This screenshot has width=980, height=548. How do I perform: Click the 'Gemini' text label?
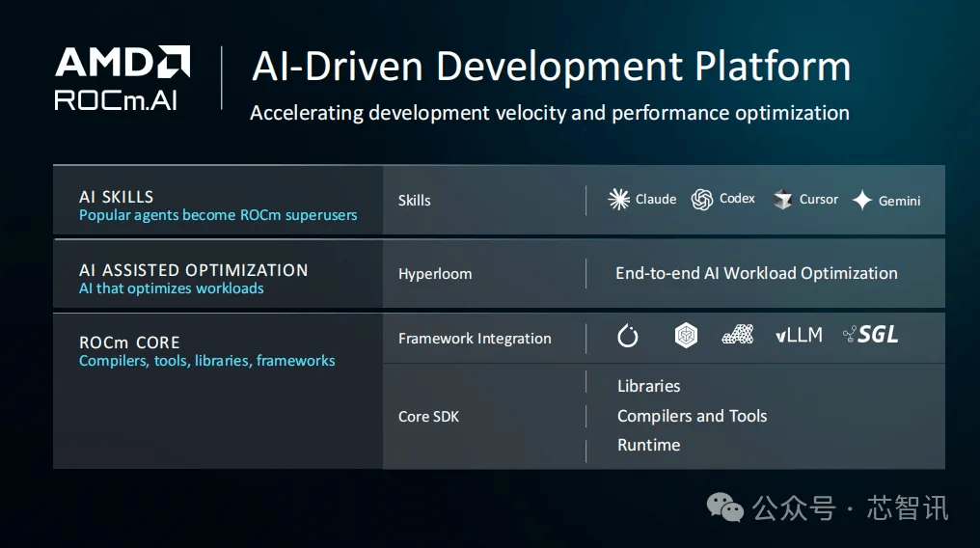(x=899, y=202)
